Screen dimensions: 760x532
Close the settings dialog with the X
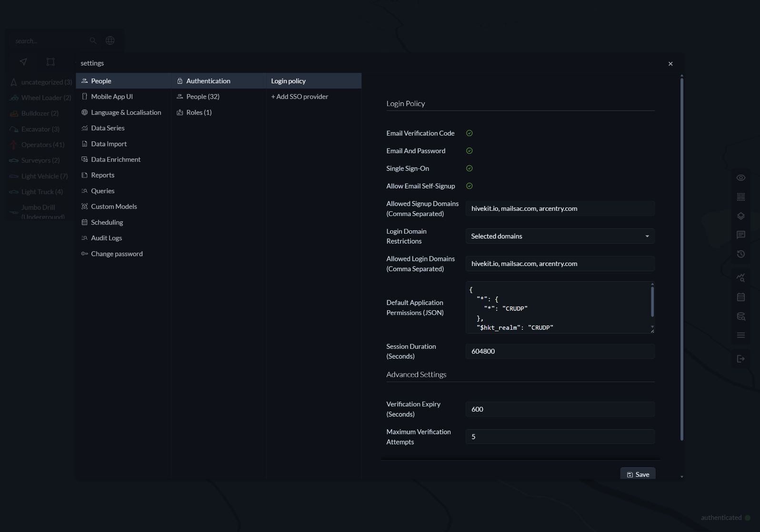(670, 64)
